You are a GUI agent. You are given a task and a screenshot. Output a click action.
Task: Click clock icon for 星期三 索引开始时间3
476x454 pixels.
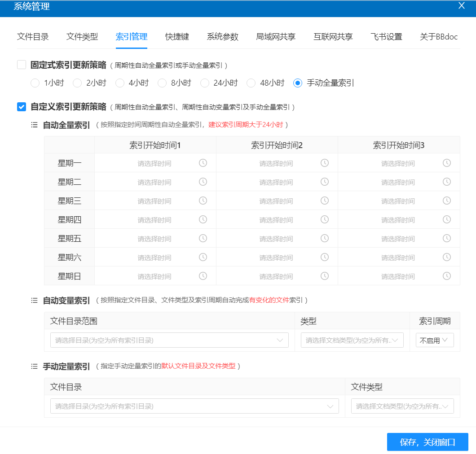[446, 201]
